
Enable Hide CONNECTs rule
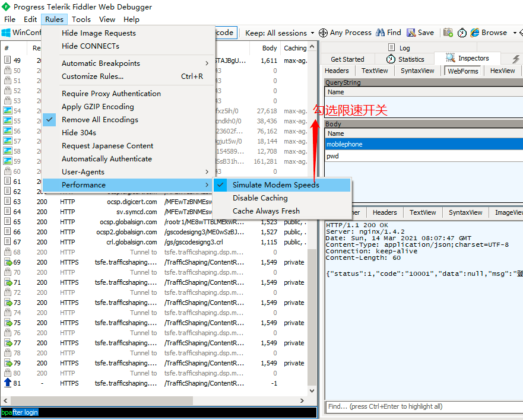pyautogui.click(x=128, y=46)
